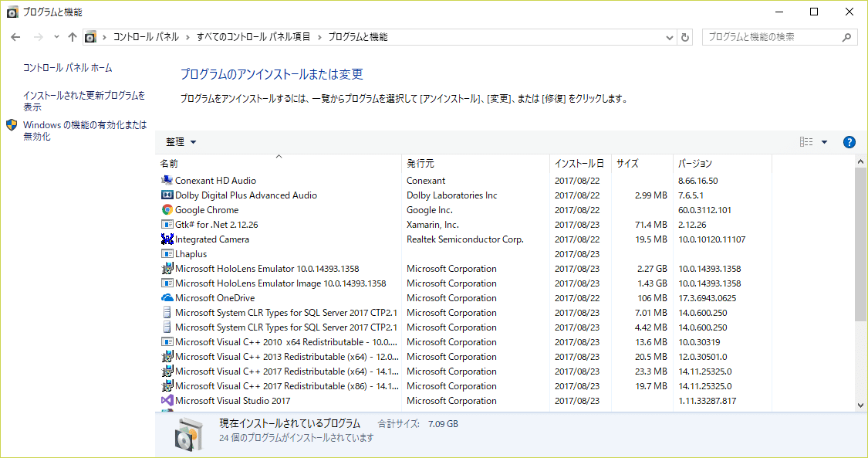Select the Microsoft OneDrive program name
The image size is (868, 458).
pyautogui.click(x=214, y=298)
